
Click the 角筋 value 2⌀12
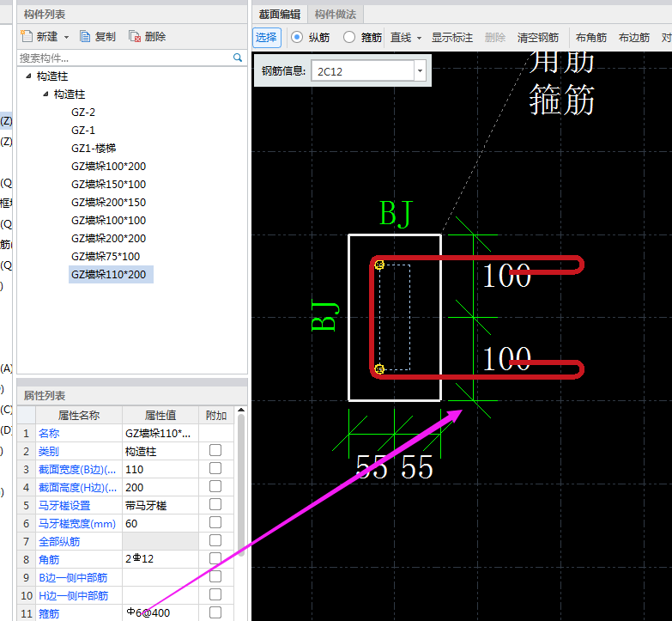(x=160, y=559)
